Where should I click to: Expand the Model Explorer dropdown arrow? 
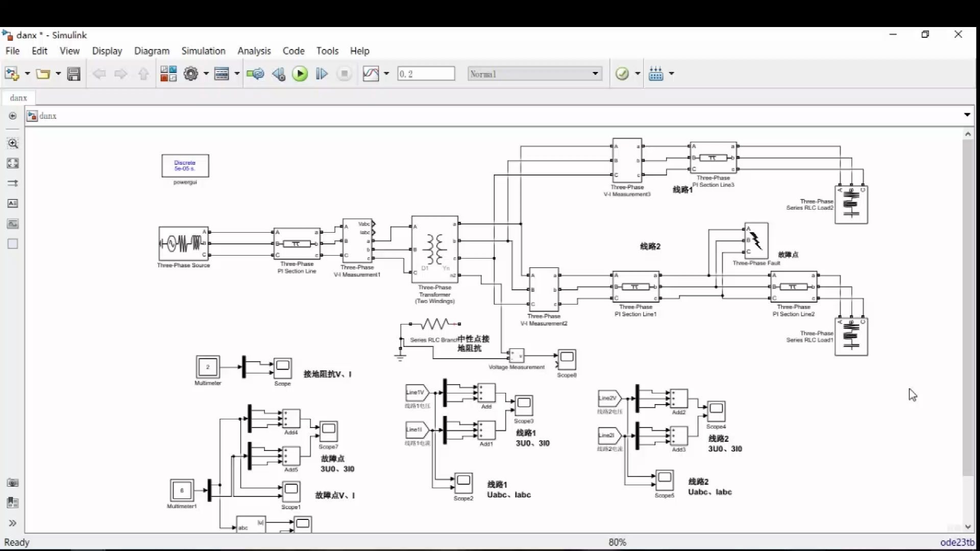point(237,74)
